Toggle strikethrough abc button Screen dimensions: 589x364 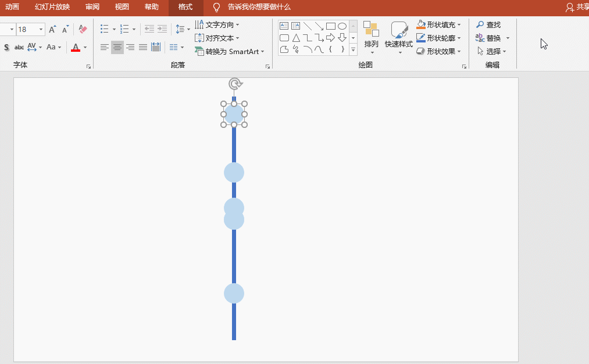(x=19, y=47)
